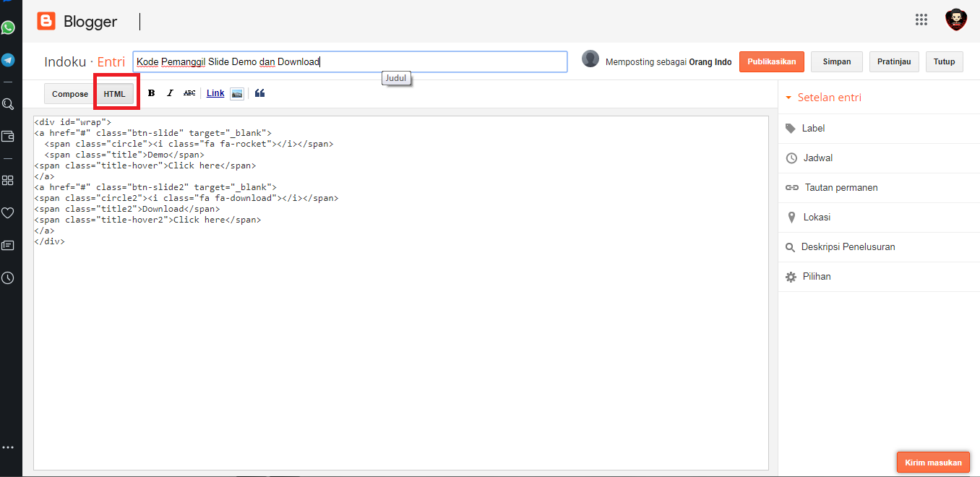This screenshot has width=980, height=477.
Task: Open the search icon in the sidebar
Action: pyautogui.click(x=8, y=104)
